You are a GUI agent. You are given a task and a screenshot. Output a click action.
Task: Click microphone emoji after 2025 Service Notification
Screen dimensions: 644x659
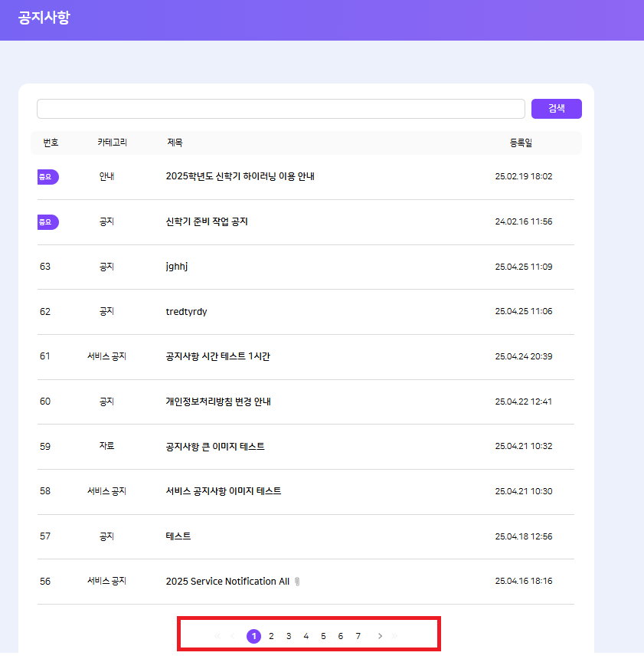[297, 582]
